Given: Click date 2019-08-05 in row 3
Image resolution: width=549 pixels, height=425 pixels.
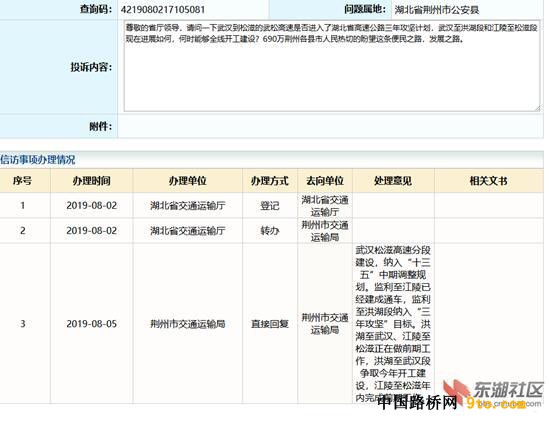Looking at the screenshot, I should coord(91,324).
